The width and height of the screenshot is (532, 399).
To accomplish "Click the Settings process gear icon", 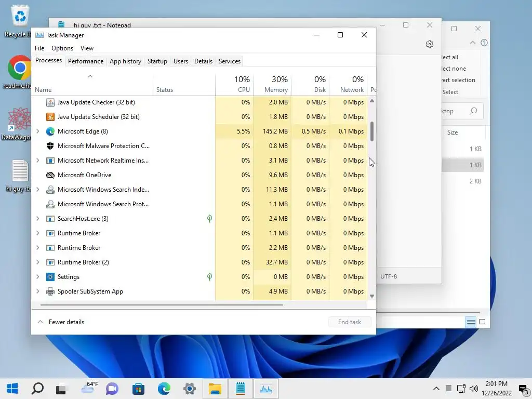I will 50,277.
